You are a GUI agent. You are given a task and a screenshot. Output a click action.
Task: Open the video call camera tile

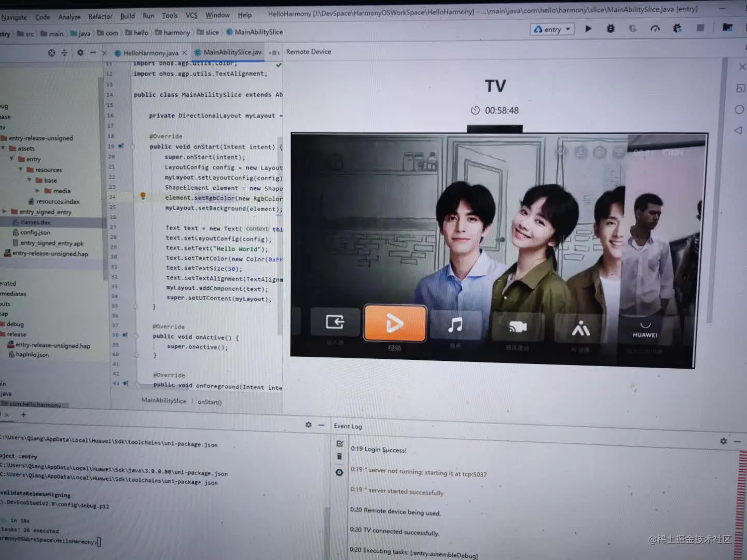pyautogui.click(x=517, y=327)
